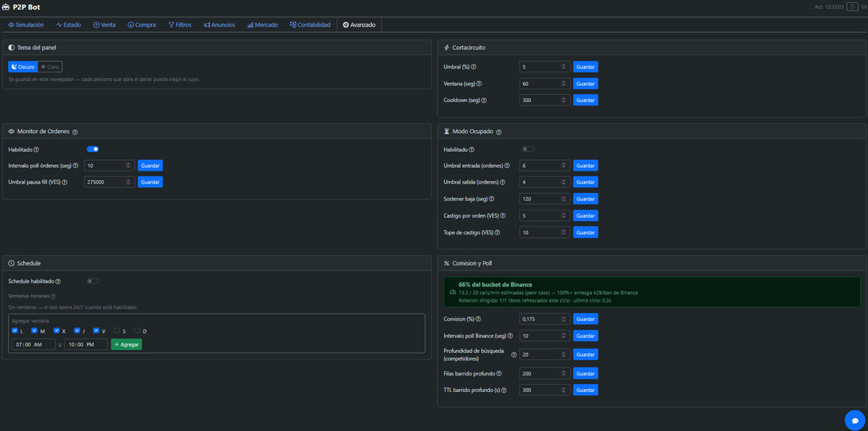Open the chat bubble widget
The height and width of the screenshot is (431, 868).
point(855,420)
